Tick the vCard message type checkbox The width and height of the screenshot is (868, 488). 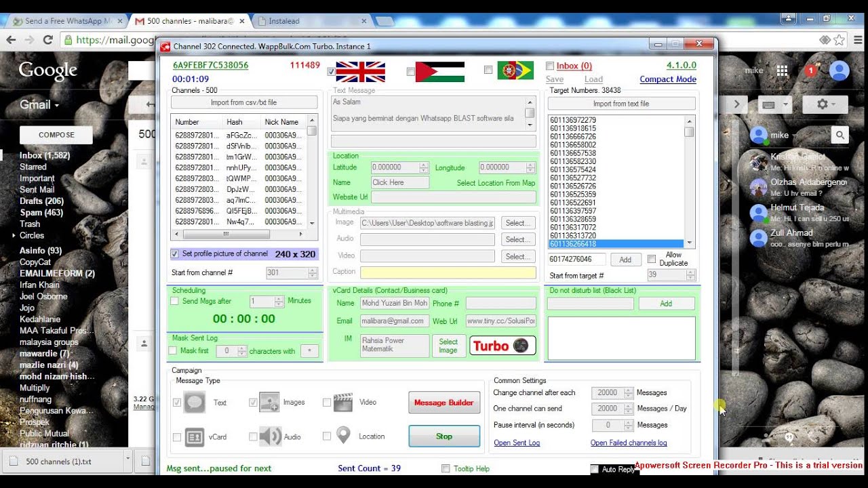[177, 437]
